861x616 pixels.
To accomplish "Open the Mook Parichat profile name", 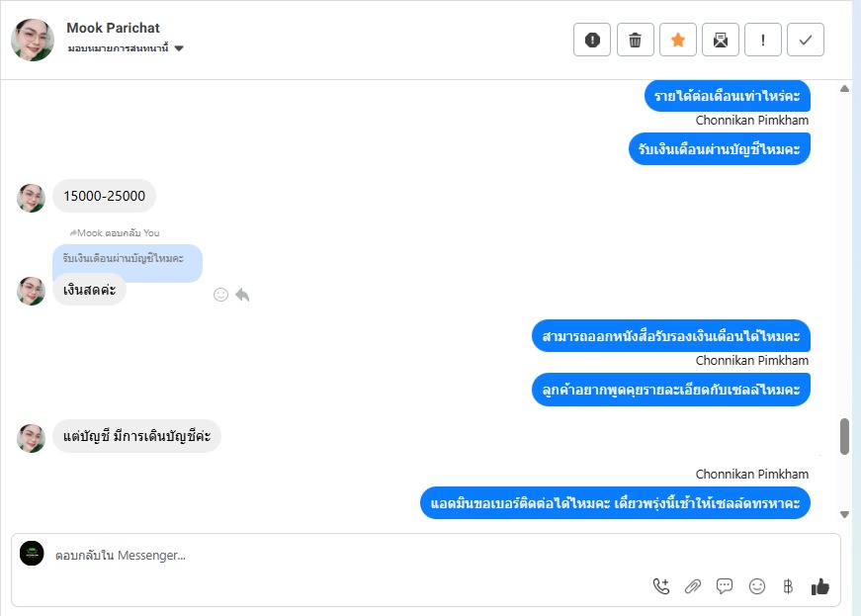I will 113,28.
